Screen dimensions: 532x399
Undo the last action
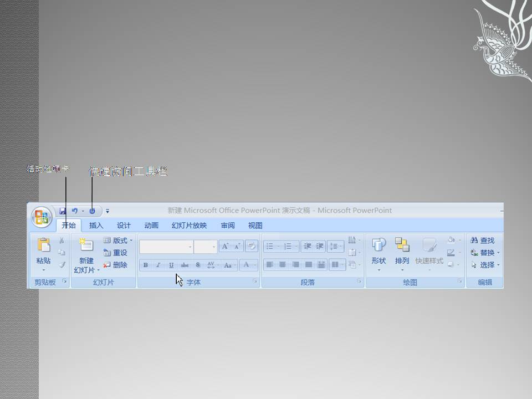pyautogui.click(x=74, y=211)
